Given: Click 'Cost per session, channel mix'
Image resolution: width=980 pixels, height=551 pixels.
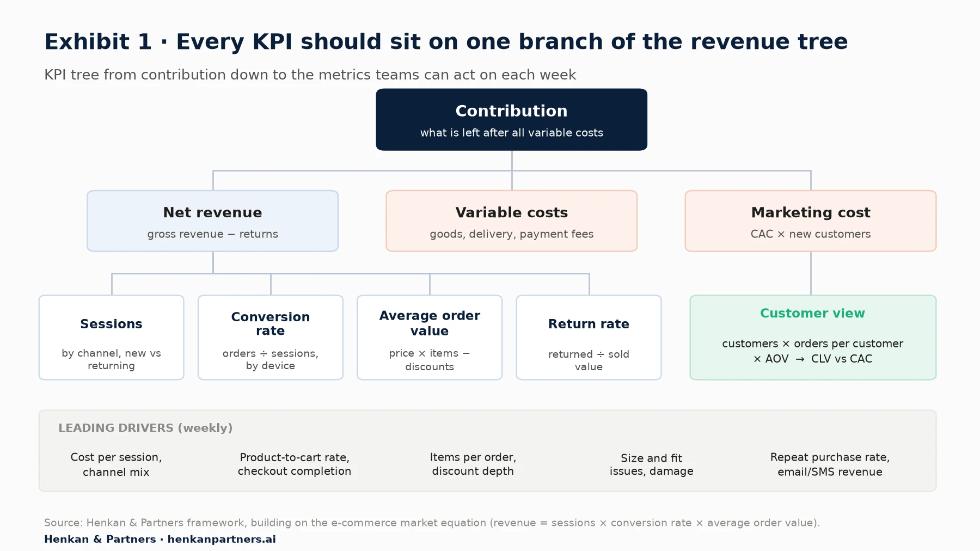Looking at the screenshot, I should pyautogui.click(x=116, y=464).
